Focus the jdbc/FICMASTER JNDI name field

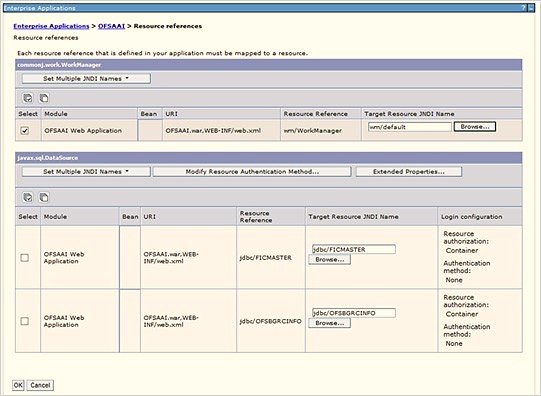354,249
